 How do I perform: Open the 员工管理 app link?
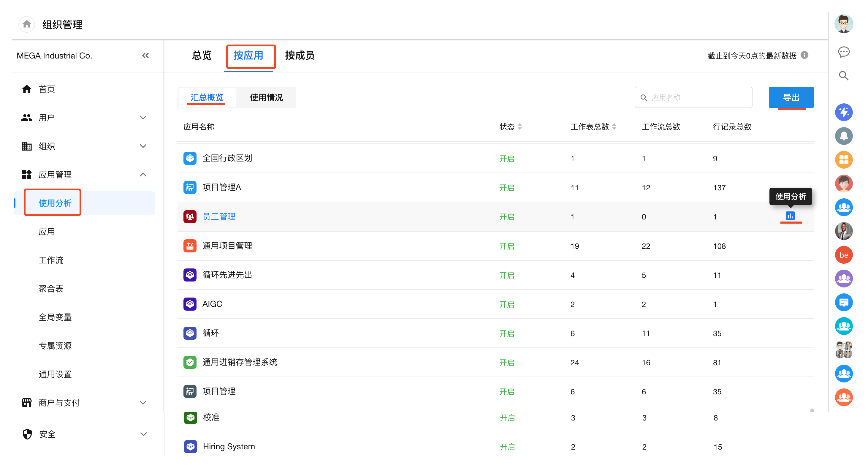pyautogui.click(x=219, y=216)
